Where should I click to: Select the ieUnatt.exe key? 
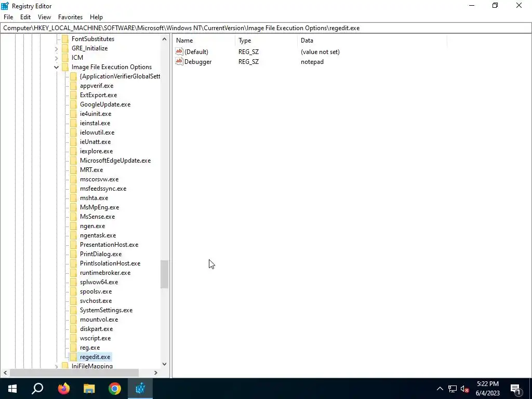(96, 142)
